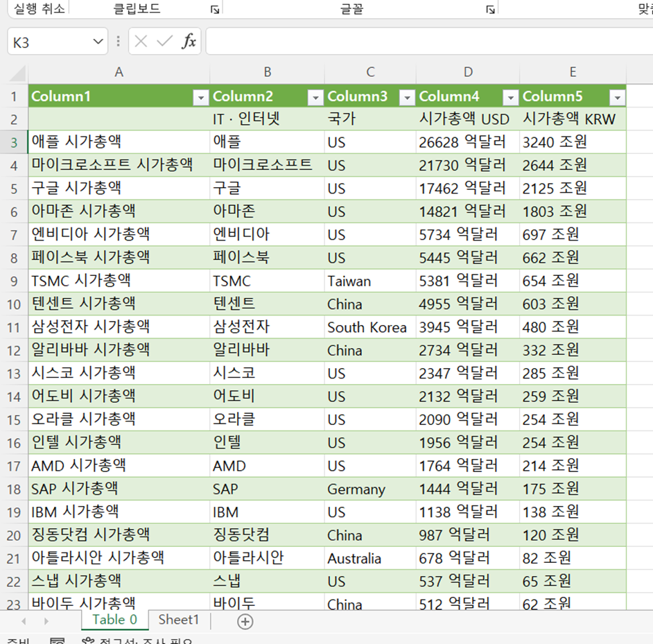Select the cell '마이크로소프트 시가총액'

[x=119, y=166]
